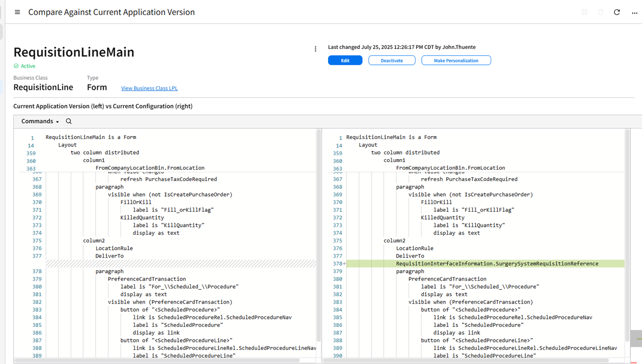Screen dimensions: 642x364
Task: Click 'column2' line 375 in left pane
Action: (94, 241)
